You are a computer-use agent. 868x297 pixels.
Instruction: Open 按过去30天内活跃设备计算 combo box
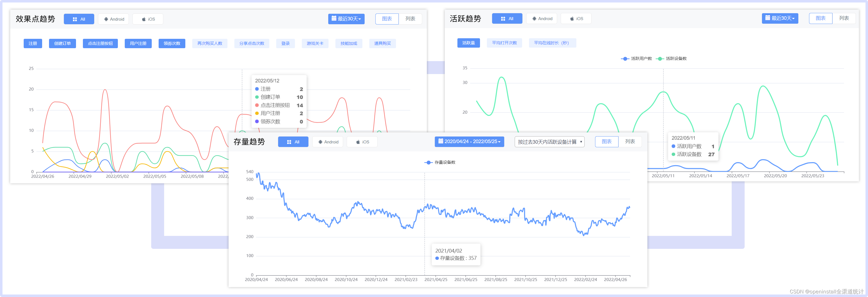549,142
